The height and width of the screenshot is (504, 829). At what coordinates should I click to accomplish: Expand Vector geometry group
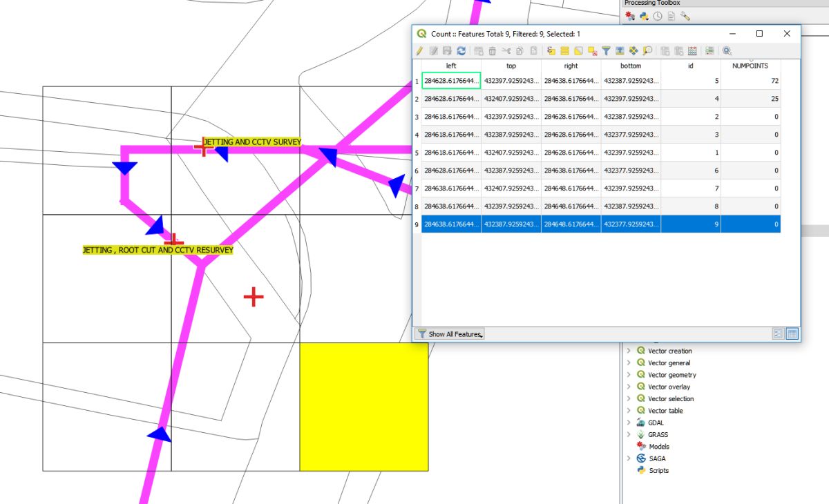pos(629,375)
